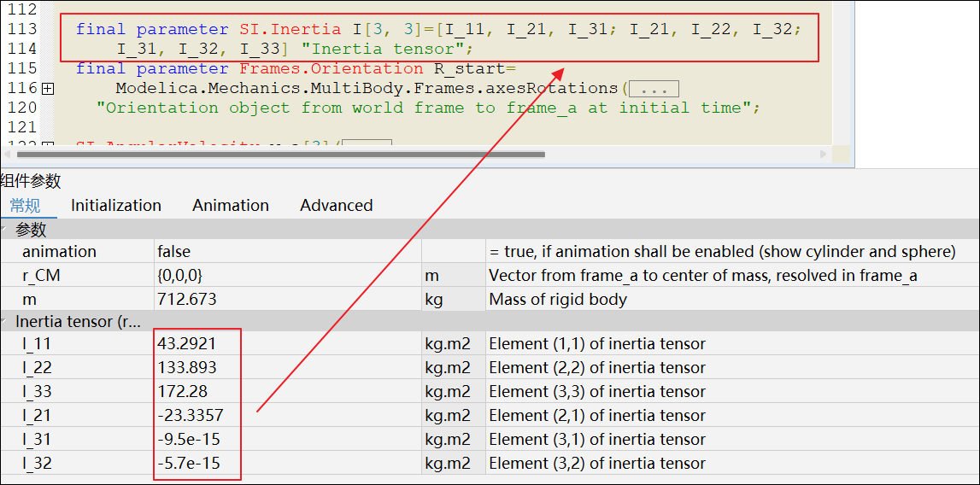Switch to the Initialization tab

click(x=115, y=206)
